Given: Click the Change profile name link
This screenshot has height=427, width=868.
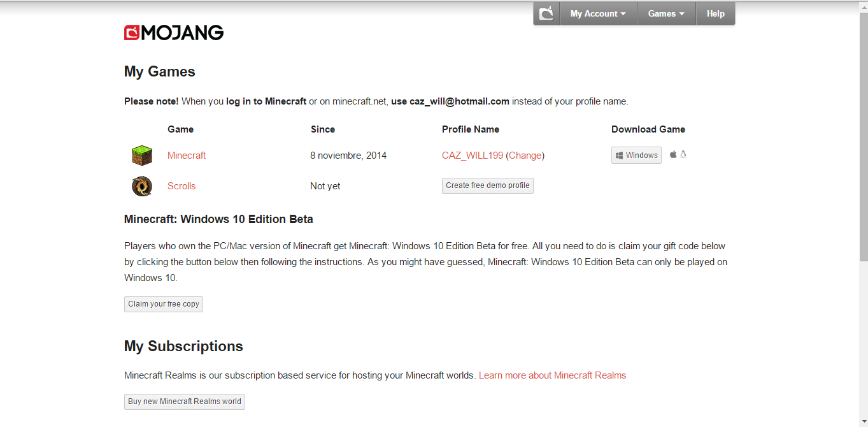Looking at the screenshot, I should pyautogui.click(x=525, y=156).
